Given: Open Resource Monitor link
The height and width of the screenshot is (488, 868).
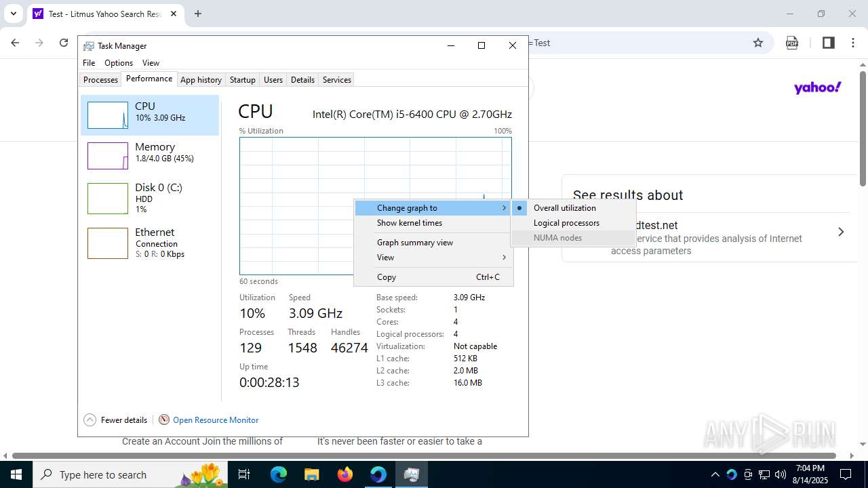Looking at the screenshot, I should click(x=216, y=420).
